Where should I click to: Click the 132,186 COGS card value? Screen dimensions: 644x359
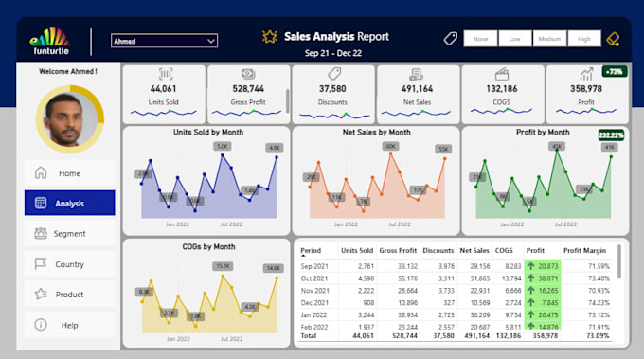502,89
